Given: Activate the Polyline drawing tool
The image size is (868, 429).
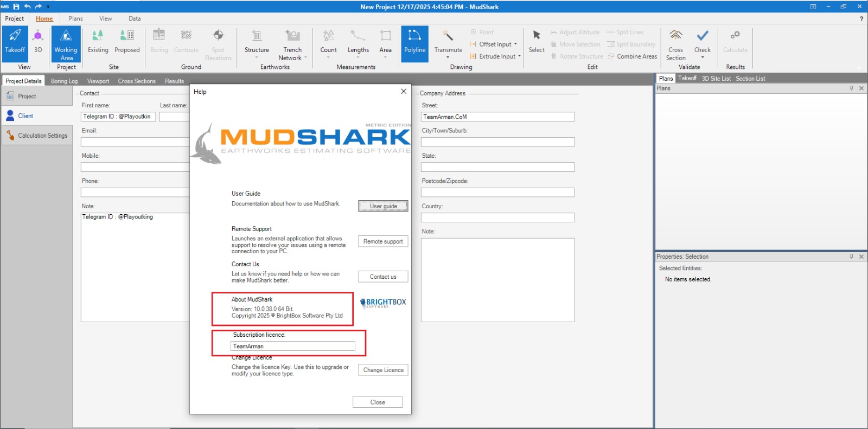Looking at the screenshot, I should pos(415,43).
